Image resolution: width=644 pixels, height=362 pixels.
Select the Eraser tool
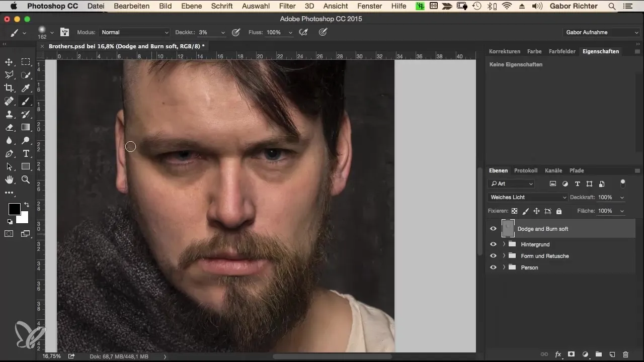(9, 127)
